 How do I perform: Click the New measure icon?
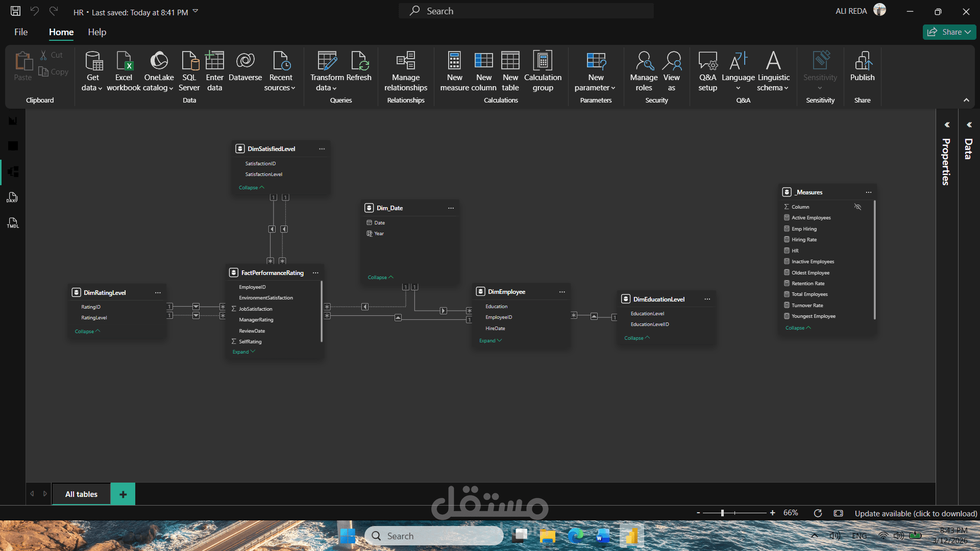pyautogui.click(x=454, y=61)
